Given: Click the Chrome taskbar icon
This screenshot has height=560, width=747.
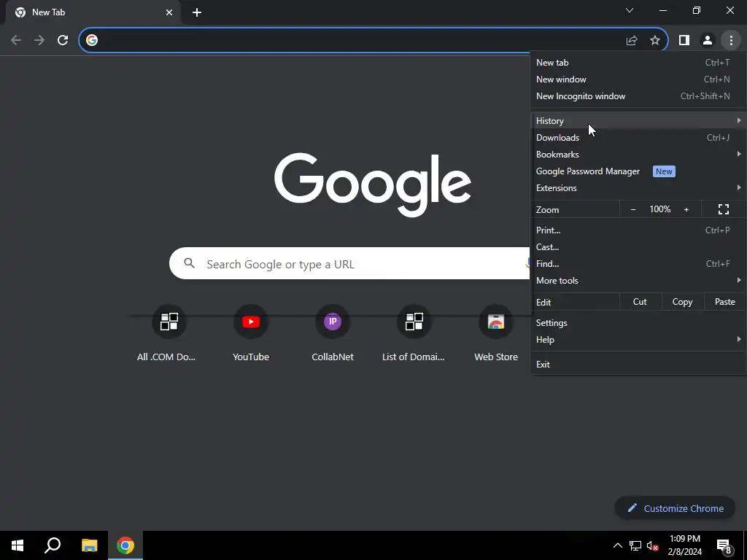Looking at the screenshot, I should pos(125,545).
